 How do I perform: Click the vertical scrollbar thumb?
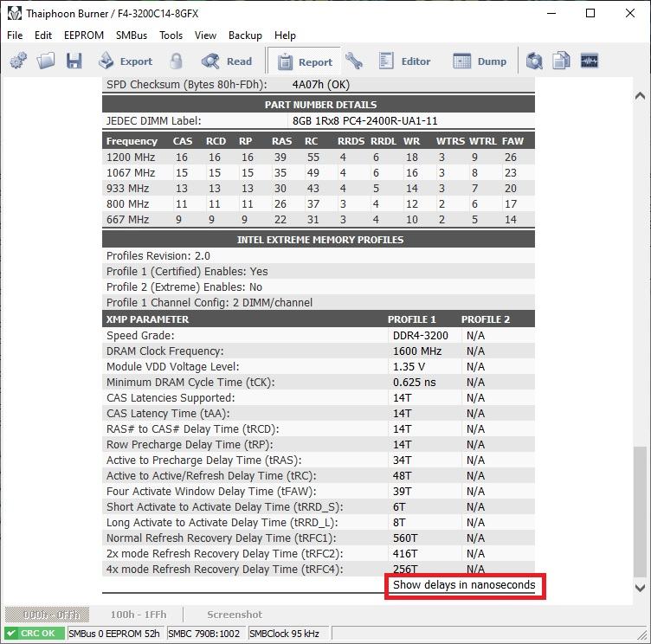click(x=640, y=512)
